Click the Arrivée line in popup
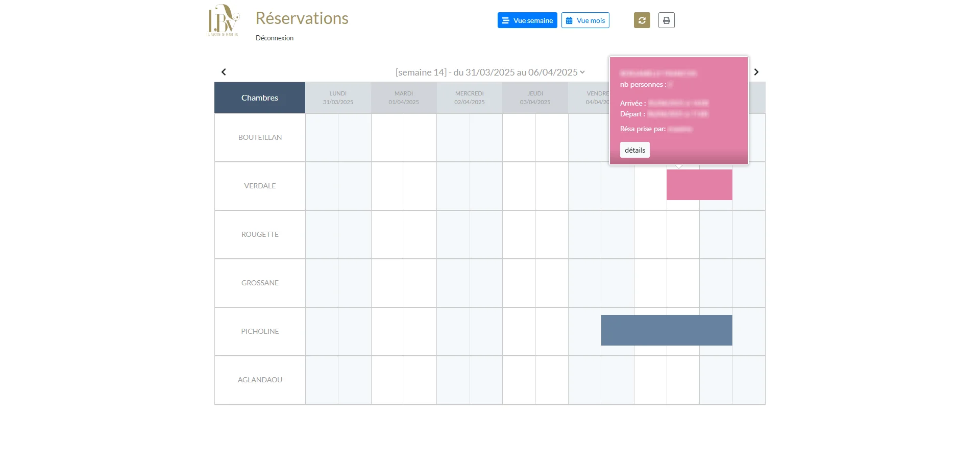 click(664, 103)
